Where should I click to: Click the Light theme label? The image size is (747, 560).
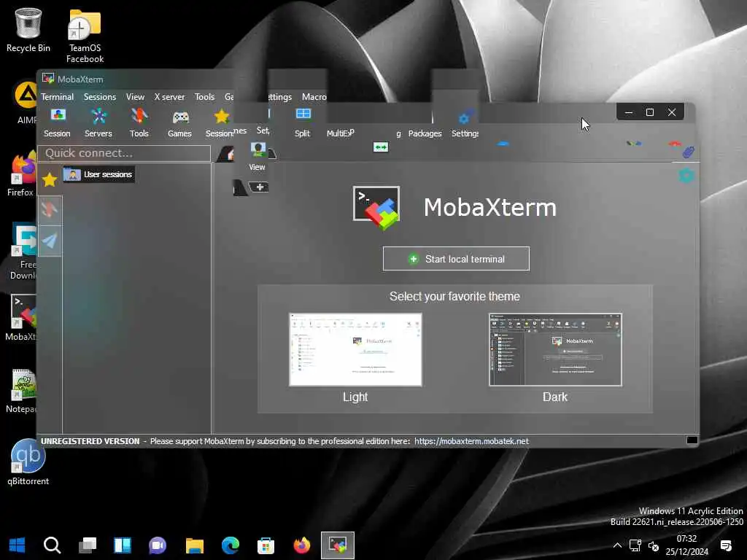click(x=355, y=397)
